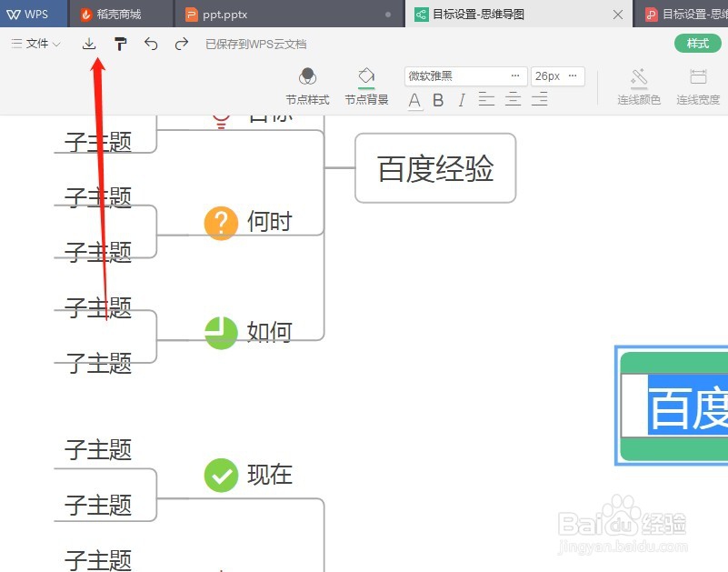Change font color with the A icon
728x572 pixels.
pyautogui.click(x=414, y=100)
